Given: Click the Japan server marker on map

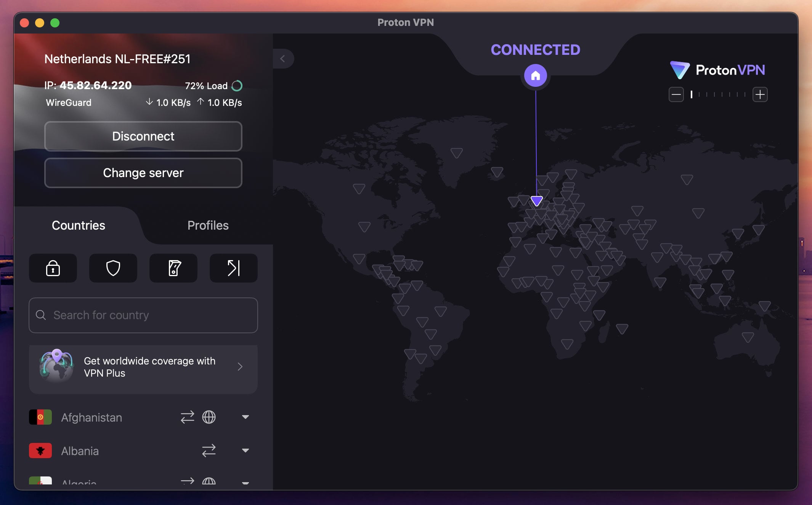Looking at the screenshot, I should [x=759, y=230].
